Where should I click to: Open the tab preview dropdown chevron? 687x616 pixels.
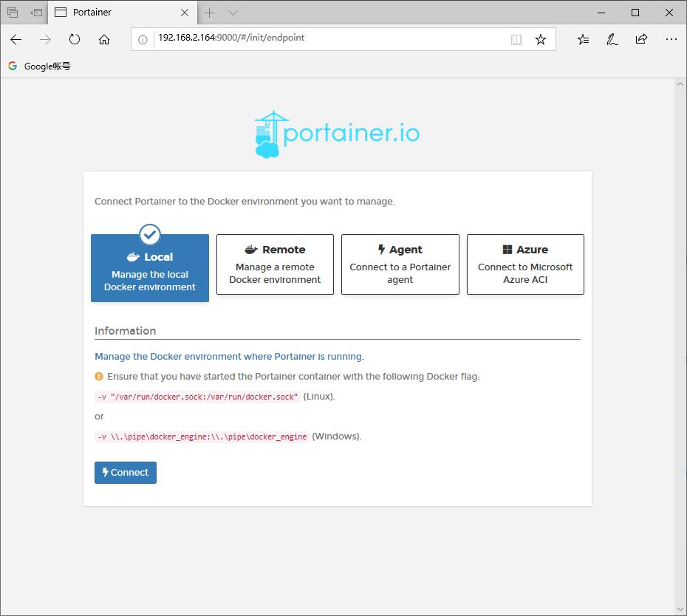(x=233, y=13)
